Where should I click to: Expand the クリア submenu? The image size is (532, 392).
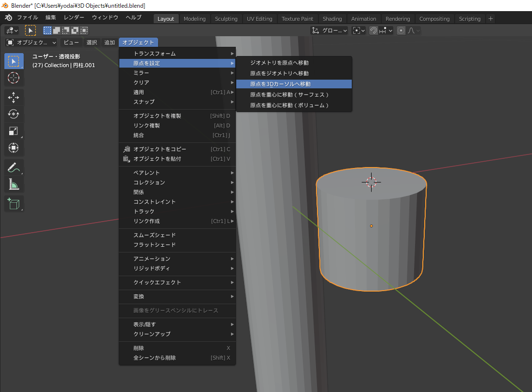[x=177, y=83]
